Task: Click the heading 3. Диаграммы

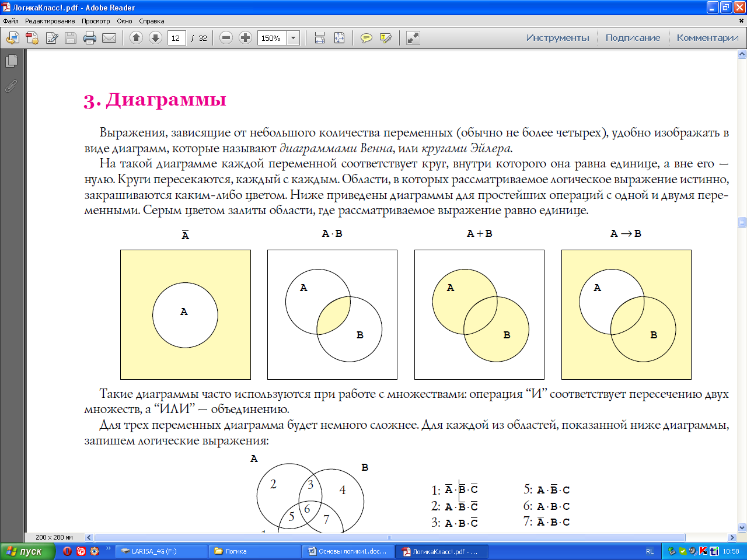Action: coord(155,100)
